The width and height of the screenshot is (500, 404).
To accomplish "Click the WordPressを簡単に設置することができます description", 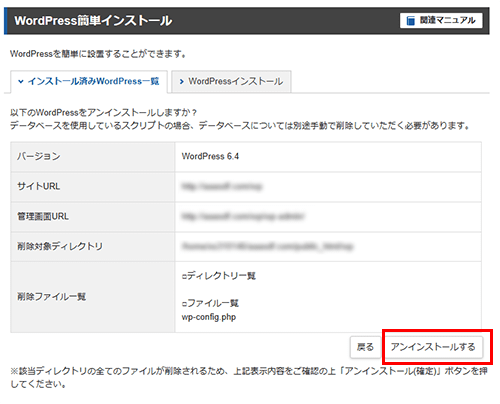I will pyautogui.click(x=98, y=54).
